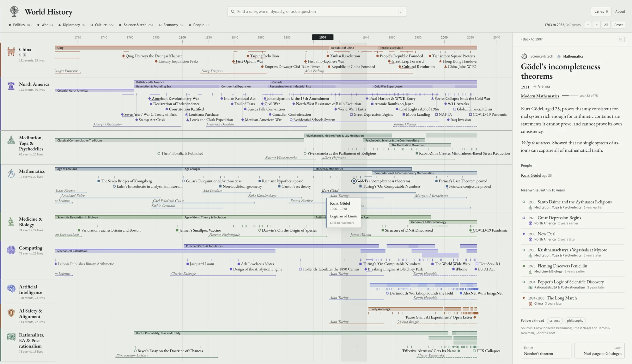
Task: Click Gödel's incompleteness theorems event marker
Action: (354, 181)
